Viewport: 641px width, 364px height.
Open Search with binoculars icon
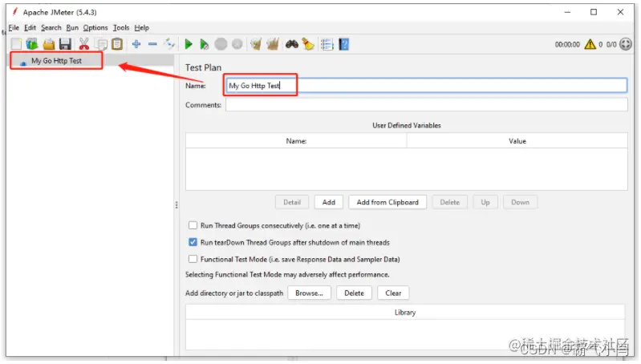[291, 44]
